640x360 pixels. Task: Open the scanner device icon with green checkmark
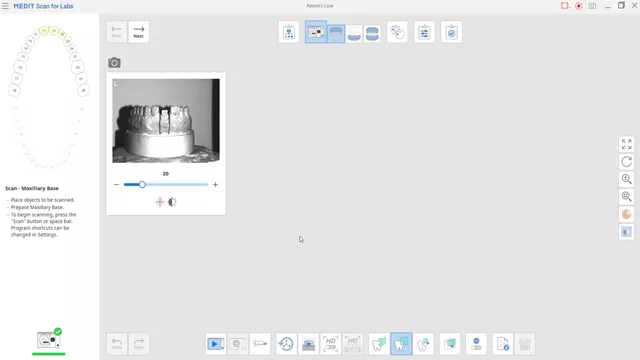point(49,340)
